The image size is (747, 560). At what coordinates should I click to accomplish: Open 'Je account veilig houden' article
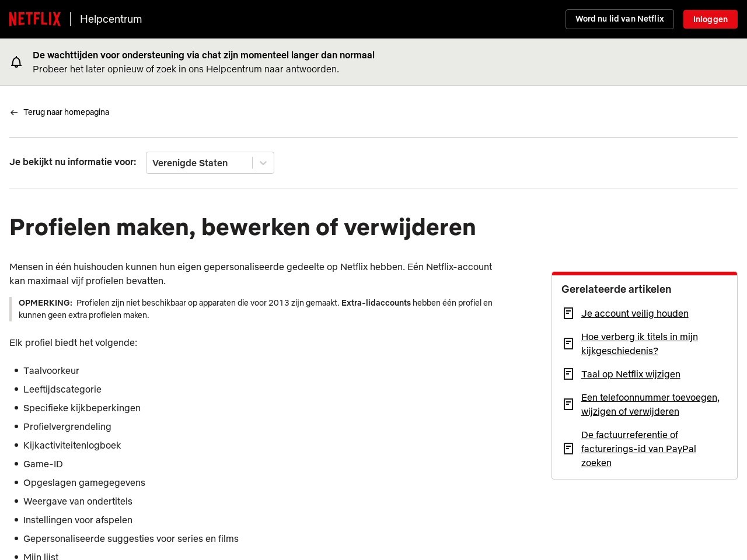pos(635,313)
